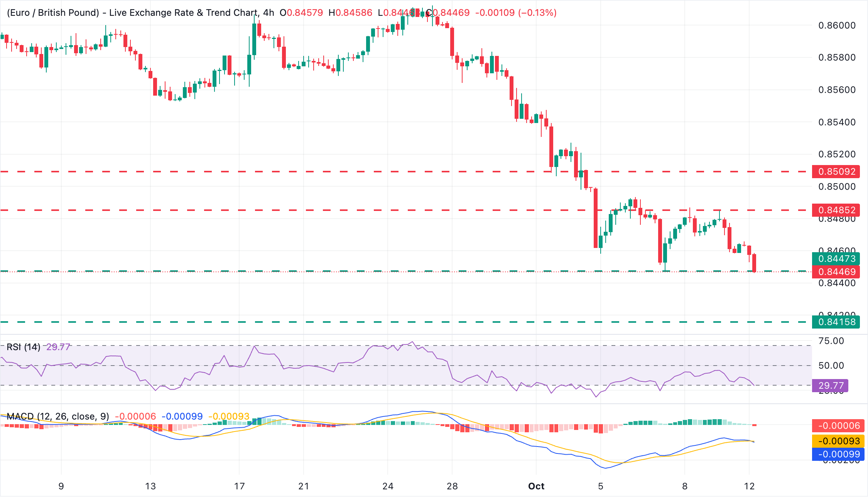Click the RSI 75.00 axis level
The image size is (868, 504).
coord(831,341)
